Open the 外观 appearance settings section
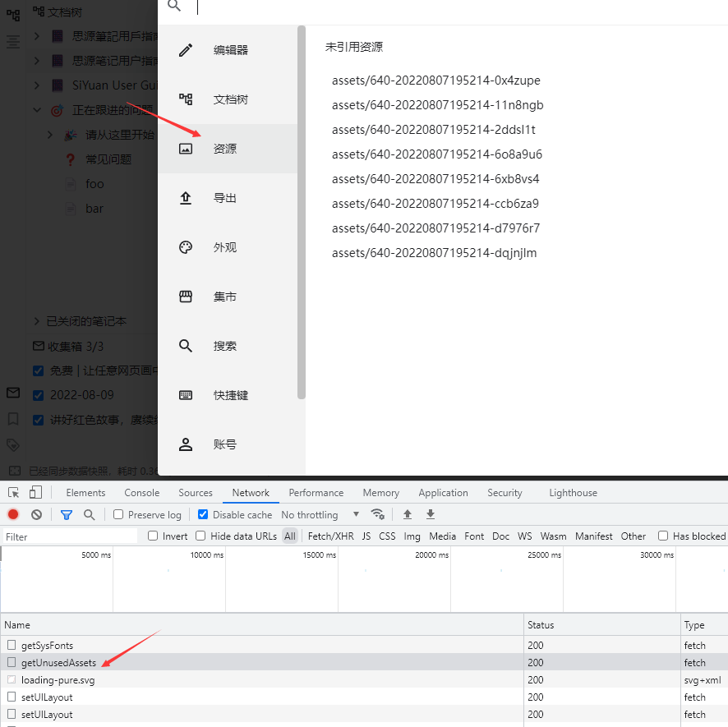This screenshot has height=727, width=728. 228,247
